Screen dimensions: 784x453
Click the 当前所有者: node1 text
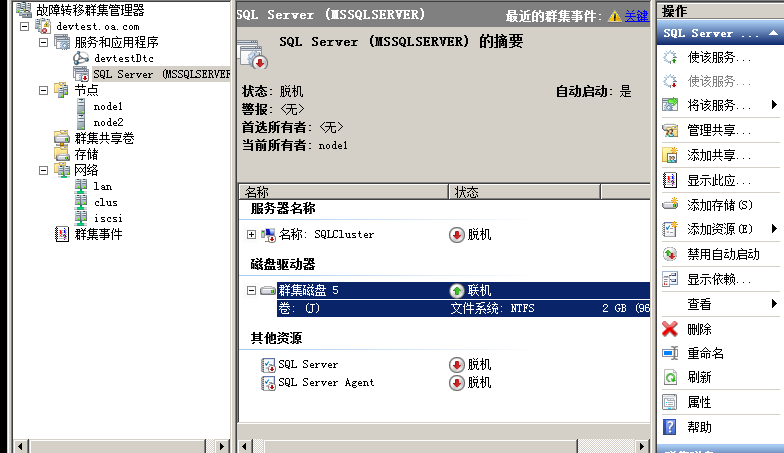click(x=294, y=146)
